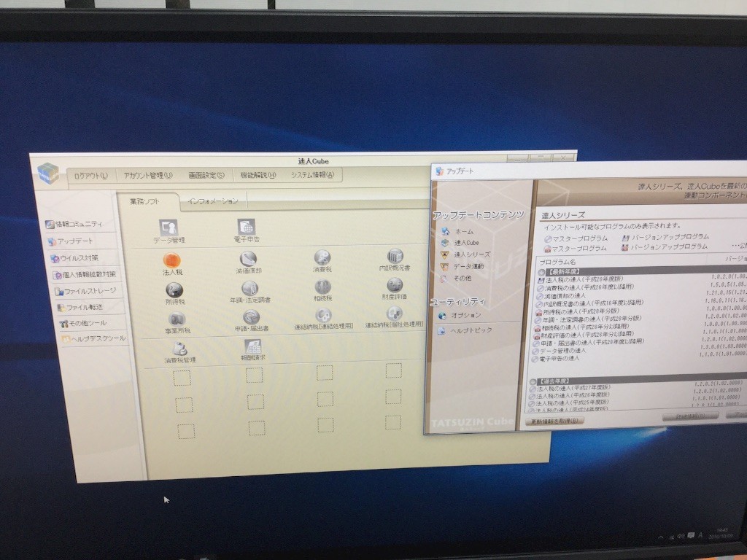Collapse the 【過去年度】 group header
Screen dimensions: 747x560
click(x=533, y=382)
